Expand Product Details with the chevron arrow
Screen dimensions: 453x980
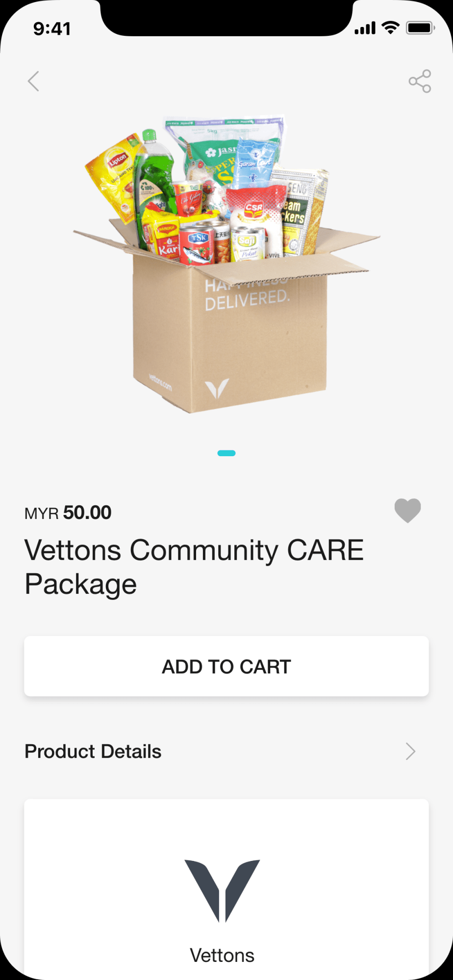(410, 751)
